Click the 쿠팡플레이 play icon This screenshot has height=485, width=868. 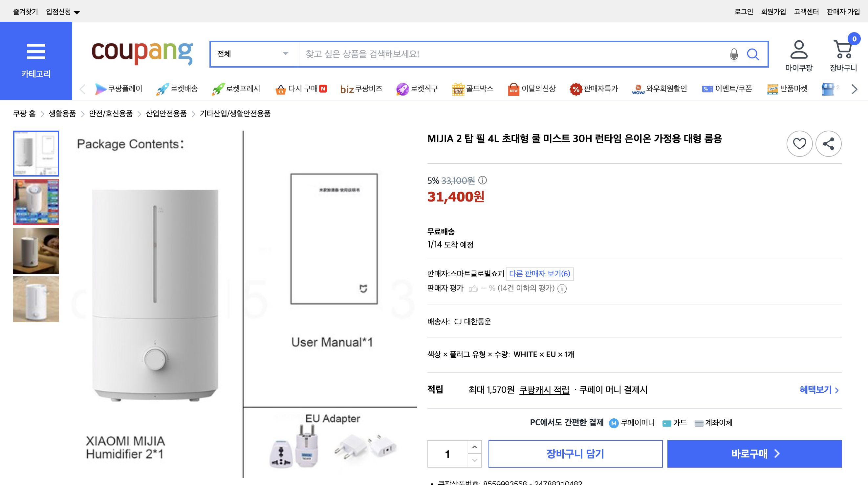(x=100, y=89)
